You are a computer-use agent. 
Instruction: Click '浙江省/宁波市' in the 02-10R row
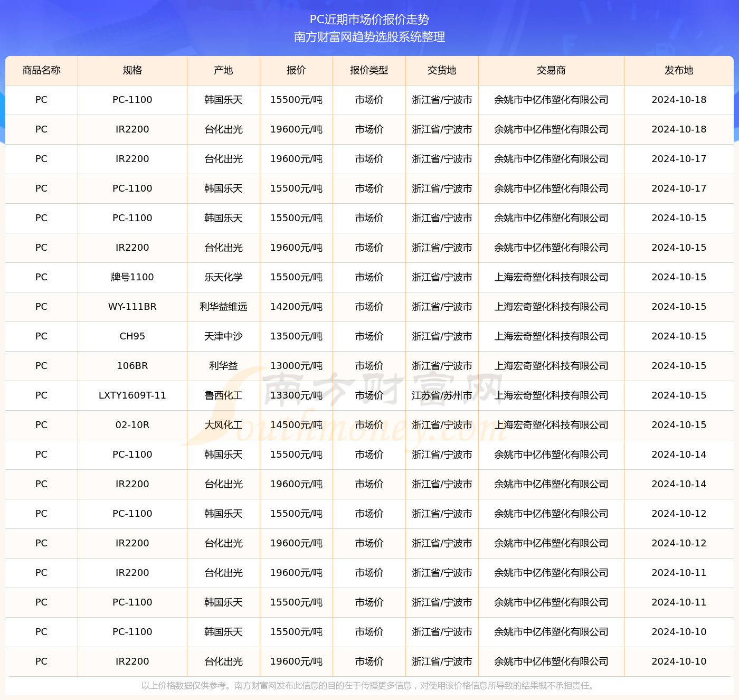pyautogui.click(x=442, y=425)
